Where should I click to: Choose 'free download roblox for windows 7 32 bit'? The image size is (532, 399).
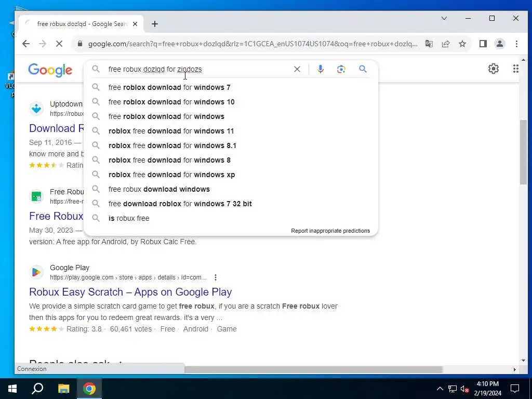(x=231, y=204)
